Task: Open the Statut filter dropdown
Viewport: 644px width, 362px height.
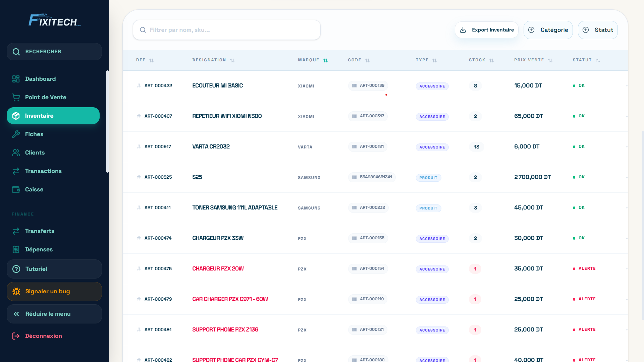Action: (x=598, y=30)
